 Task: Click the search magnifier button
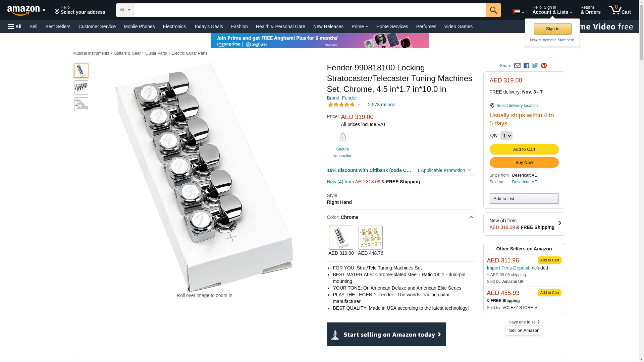pos(493,10)
